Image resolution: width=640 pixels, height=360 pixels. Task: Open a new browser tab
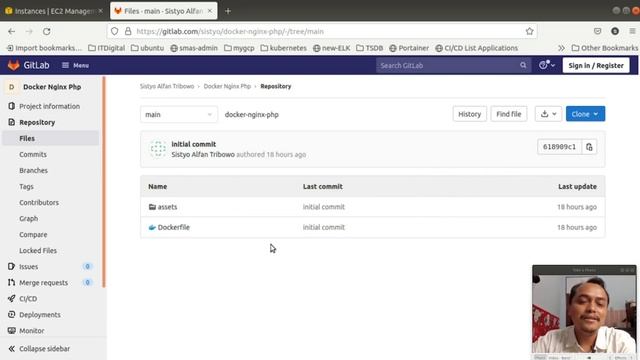tap(228, 11)
